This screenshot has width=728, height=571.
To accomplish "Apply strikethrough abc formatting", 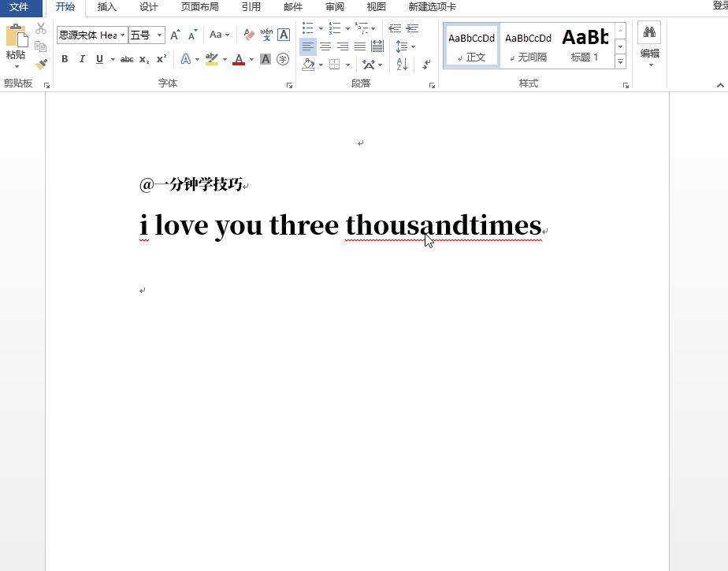I will [126, 59].
